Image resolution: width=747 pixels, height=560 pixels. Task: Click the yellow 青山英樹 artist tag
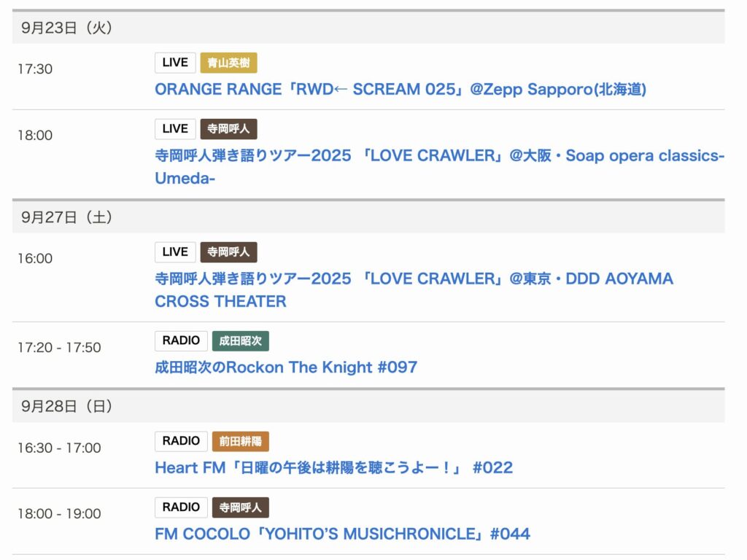coord(229,63)
